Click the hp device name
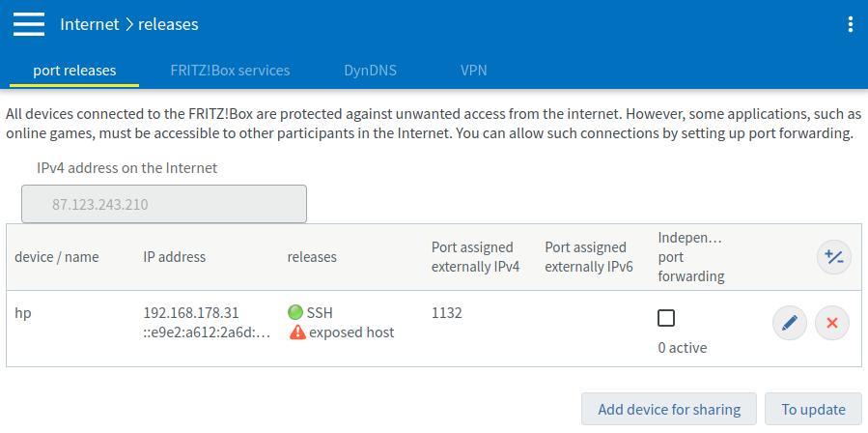 click(23, 313)
